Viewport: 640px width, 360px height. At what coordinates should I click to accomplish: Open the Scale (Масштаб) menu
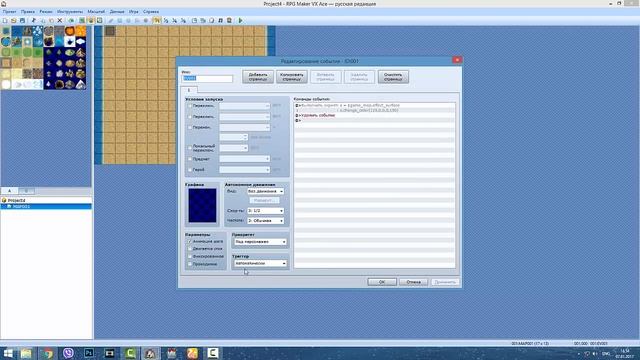[x=96, y=12]
